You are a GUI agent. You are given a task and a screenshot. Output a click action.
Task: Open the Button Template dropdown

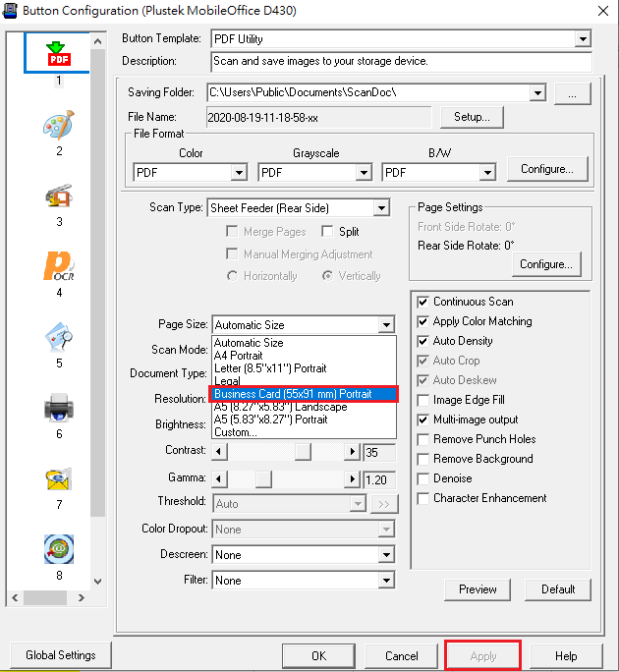[583, 39]
